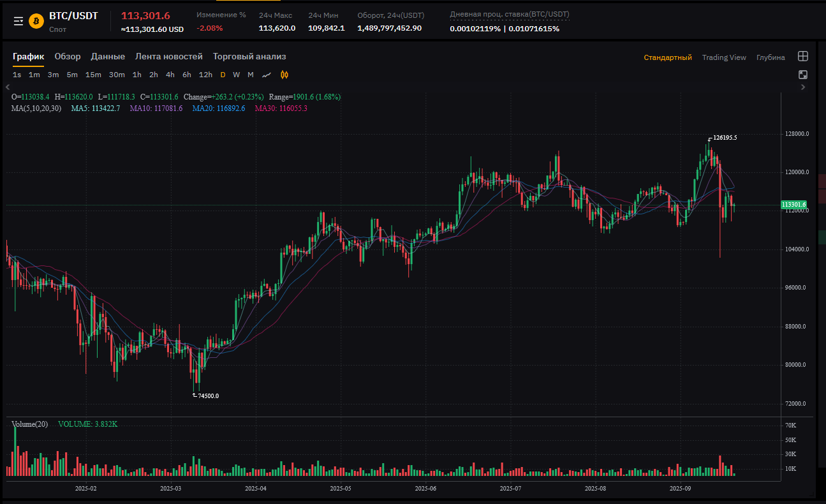Open the Volume(20) indicator settings
The image size is (826, 504).
point(29,424)
